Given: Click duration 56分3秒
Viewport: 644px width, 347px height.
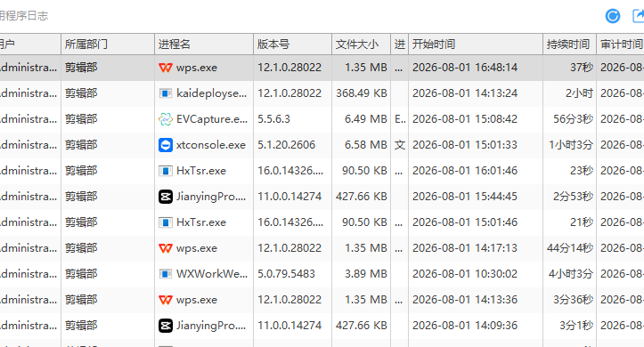Looking at the screenshot, I should (x=573, y=119).
